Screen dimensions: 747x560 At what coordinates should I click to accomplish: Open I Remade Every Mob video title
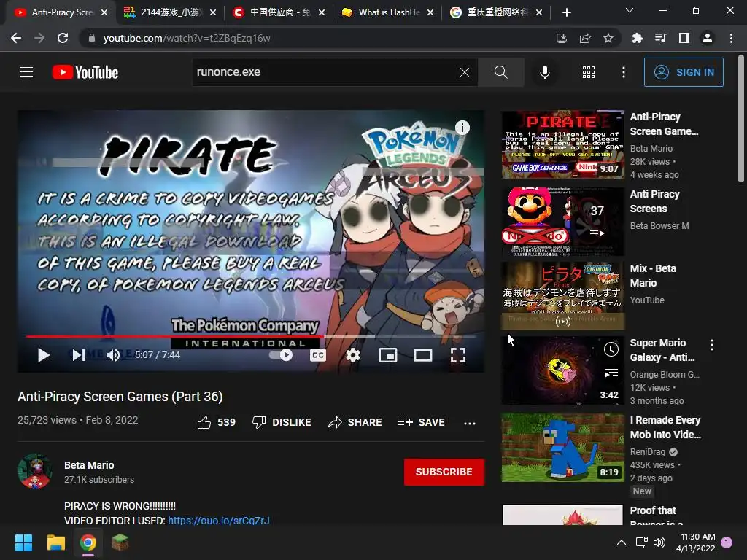665,427
